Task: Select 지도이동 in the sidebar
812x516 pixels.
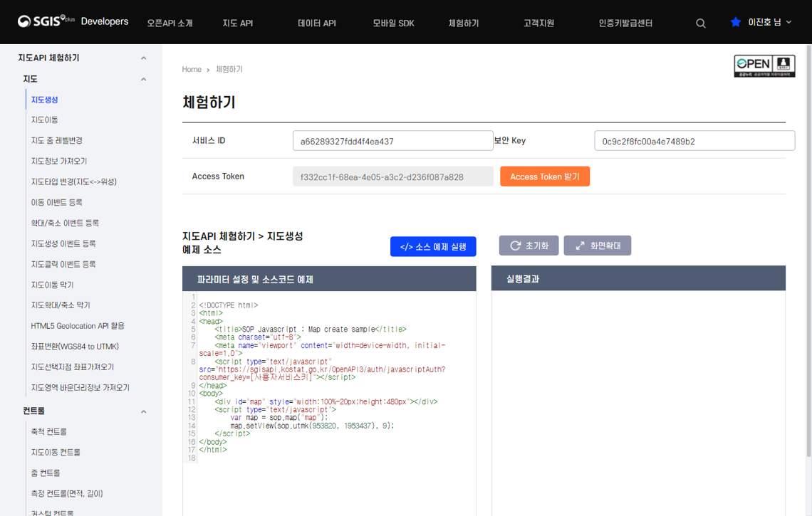Action: [44, 120]
